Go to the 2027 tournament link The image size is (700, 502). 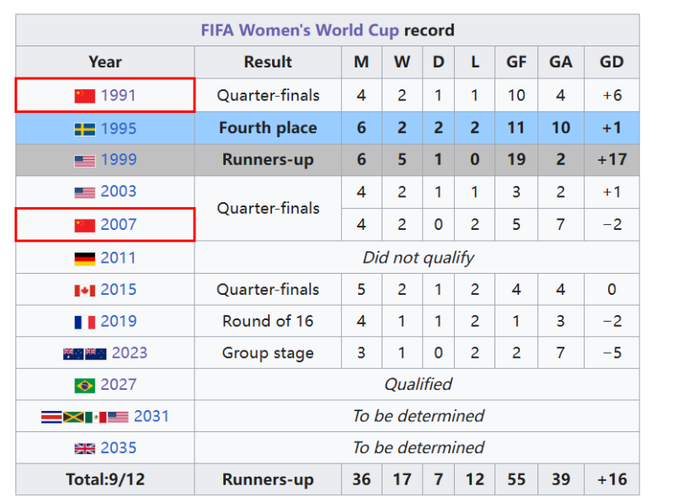[119, 385]
